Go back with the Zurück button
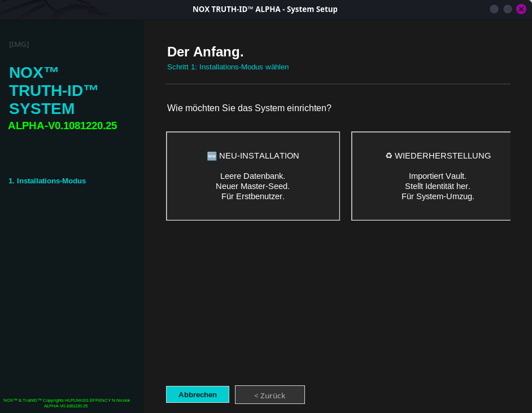The height and width of the screenshot is (413, 532). [x=270, y=395]
